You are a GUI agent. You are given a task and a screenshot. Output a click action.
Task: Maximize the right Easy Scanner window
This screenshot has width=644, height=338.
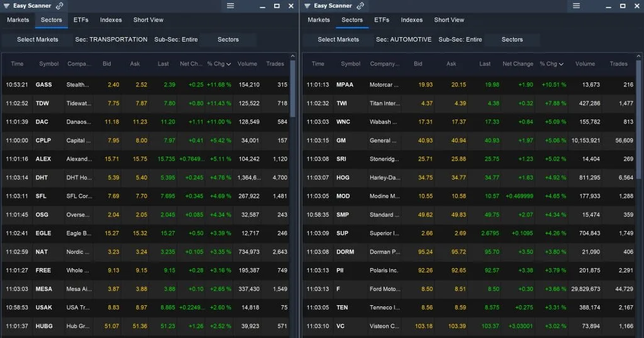pos(623,6)
